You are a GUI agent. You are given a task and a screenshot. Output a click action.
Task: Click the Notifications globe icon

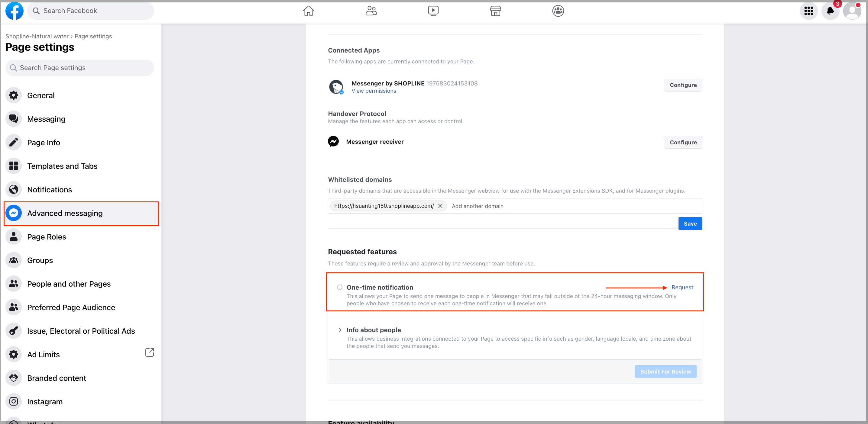click(14, 190)
